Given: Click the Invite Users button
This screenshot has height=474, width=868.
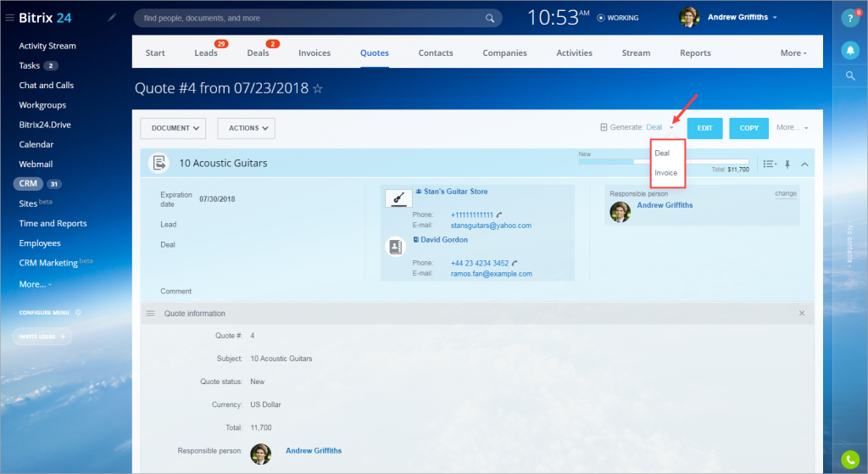Looking at the screenshot, I should point(42,337).
